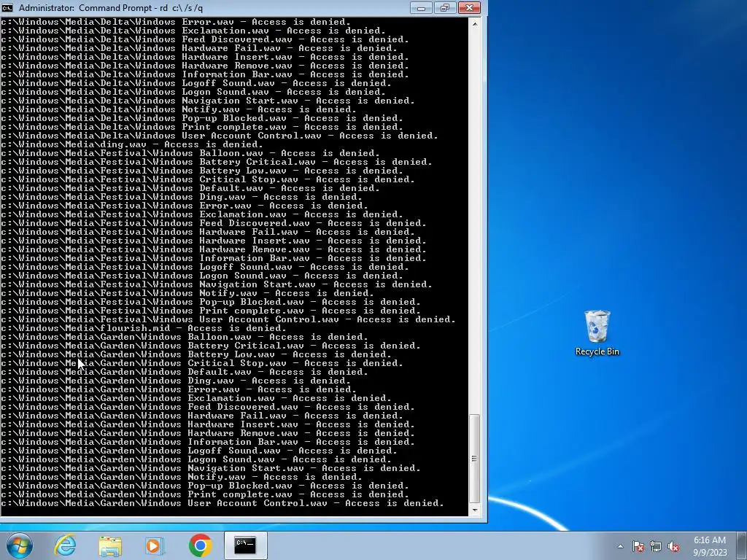Click 'Garden\Windows Feed Discovered.wav' line
Viewport: 747px width, 560px height.
(x=208, y=407)
